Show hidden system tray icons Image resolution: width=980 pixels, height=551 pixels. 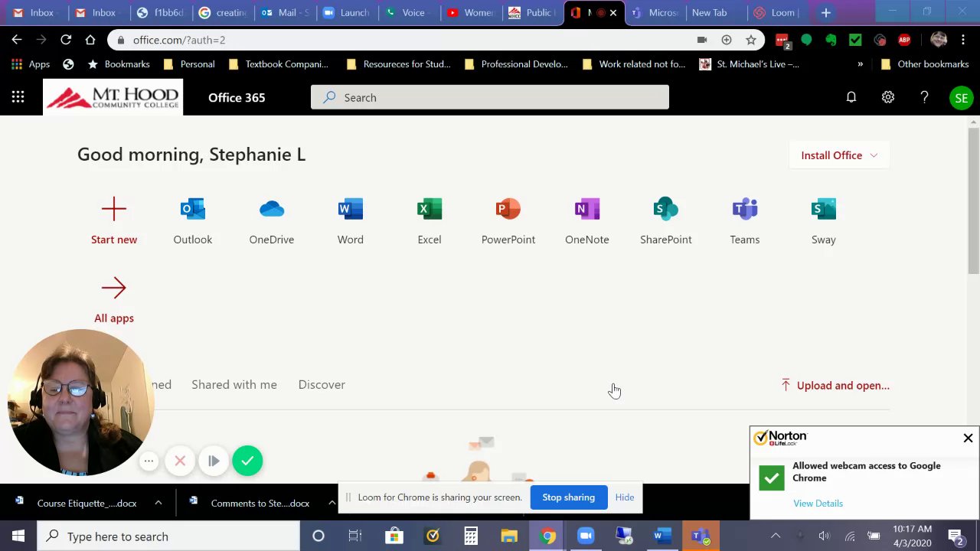[776, 536]
